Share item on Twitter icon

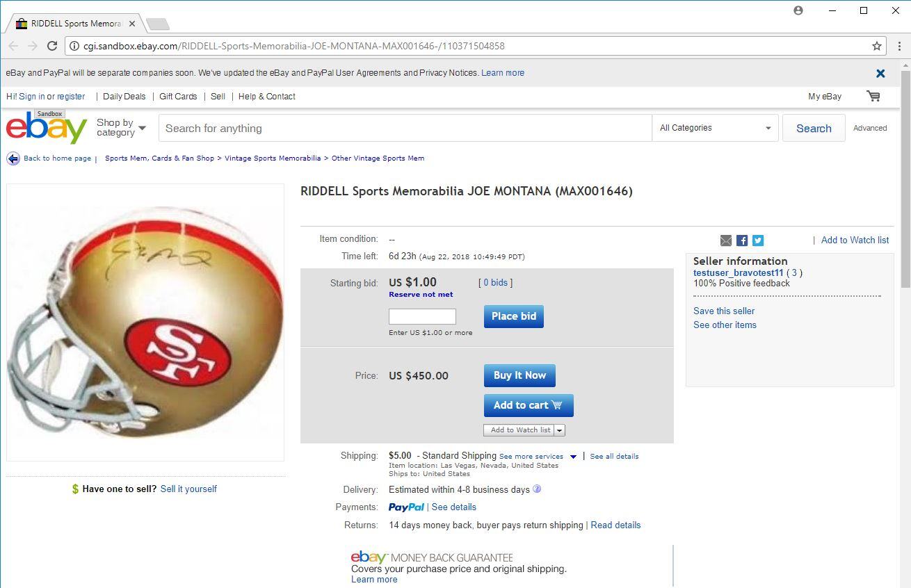(x=758, y=240)
